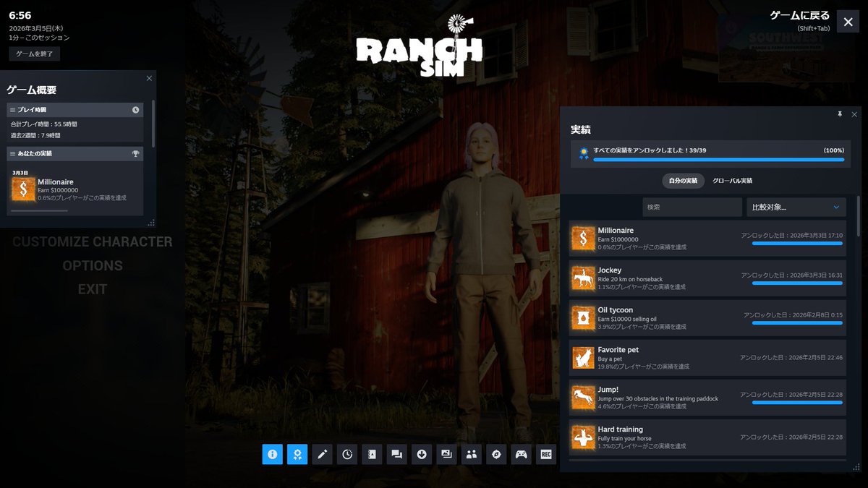The height and width of the screenshot is (488, 868).
Task: Click the trophy icon in あなたの実績 header
Action: 135,154
